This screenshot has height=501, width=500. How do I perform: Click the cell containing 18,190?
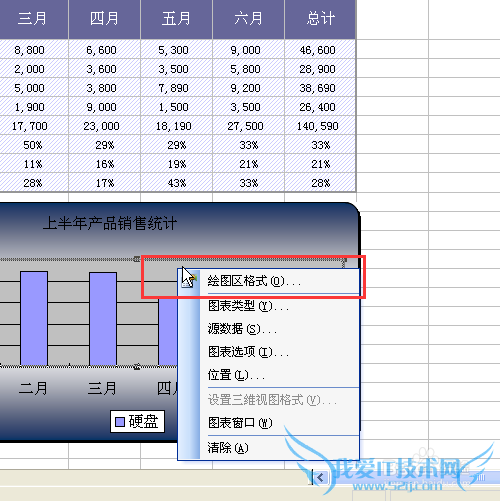click(x=176, y=126)
